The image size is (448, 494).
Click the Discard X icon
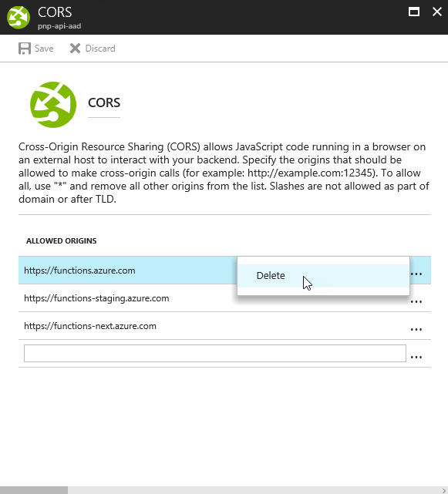click(75, 49)
